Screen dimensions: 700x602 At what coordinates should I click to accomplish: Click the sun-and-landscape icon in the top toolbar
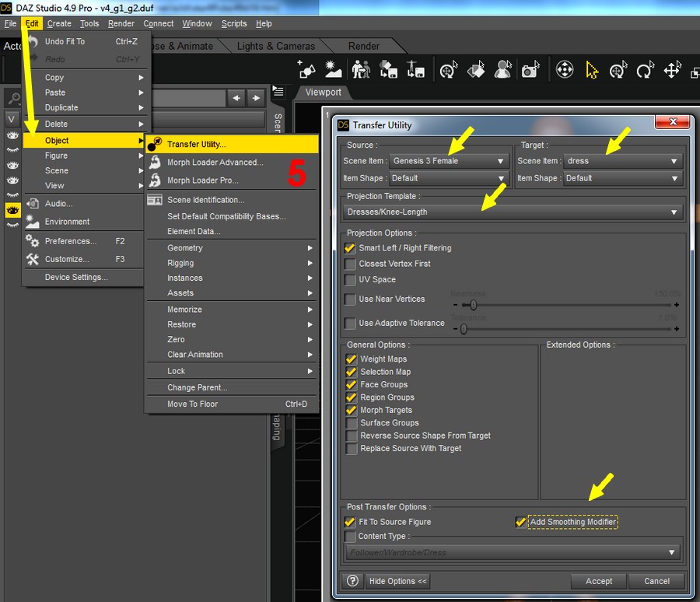click(333, 70)
